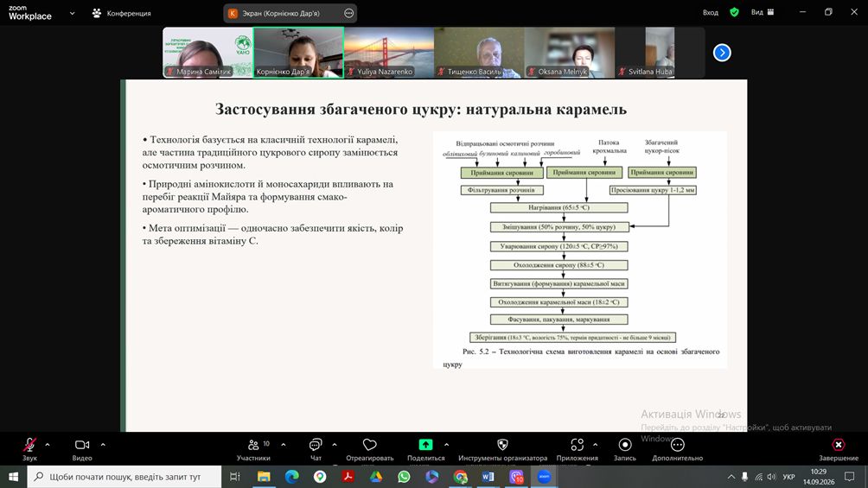Open Инструменты организатора shield icon
The height and width of the screenshot is (488, 868).
502,445
